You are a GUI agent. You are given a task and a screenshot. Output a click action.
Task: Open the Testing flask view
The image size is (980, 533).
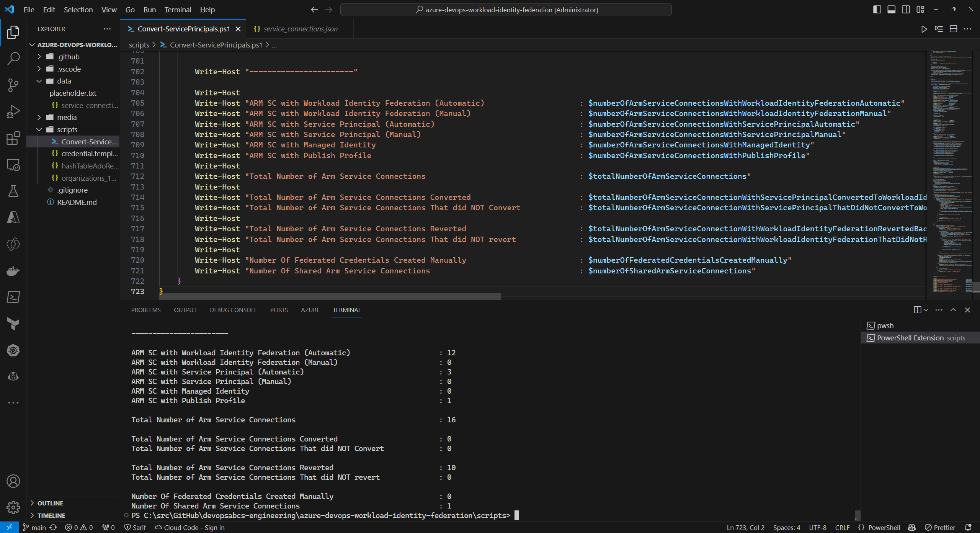click(x=13, y=191)
